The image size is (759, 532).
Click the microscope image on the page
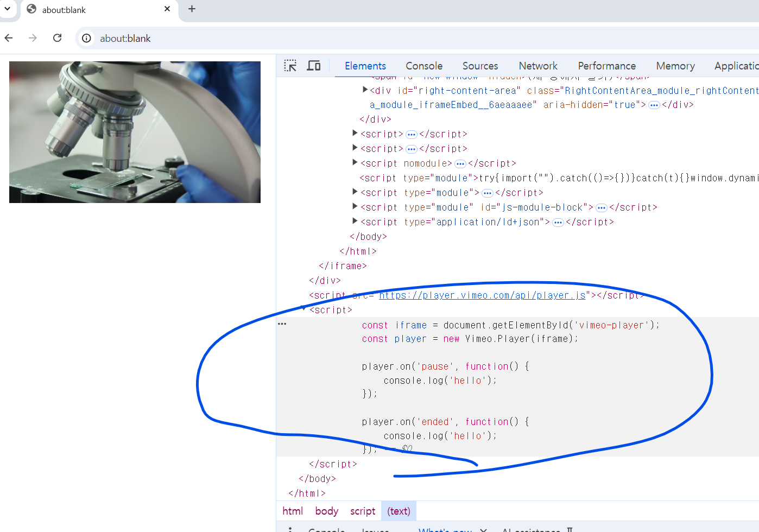pos(135,132)
